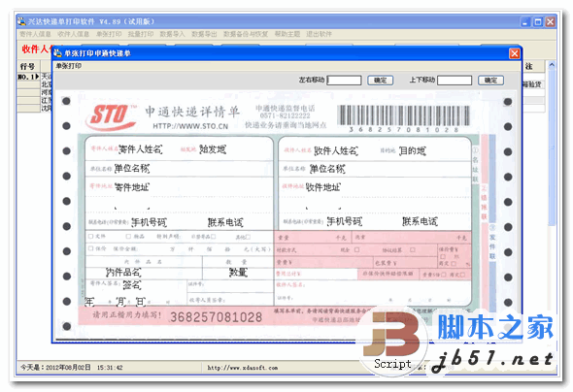Select the 目的地 field on the waybill

tap(412, 150)
